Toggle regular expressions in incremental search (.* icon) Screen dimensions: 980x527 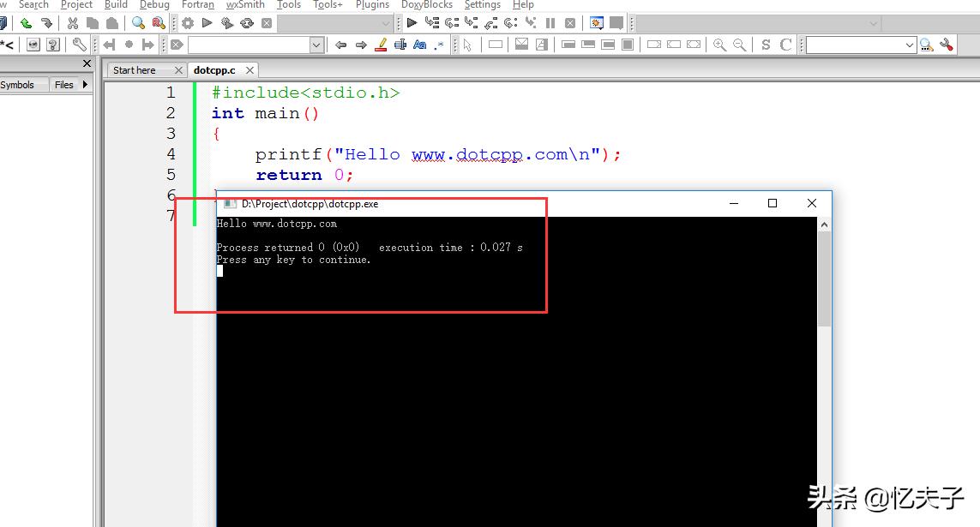point(440,44)
